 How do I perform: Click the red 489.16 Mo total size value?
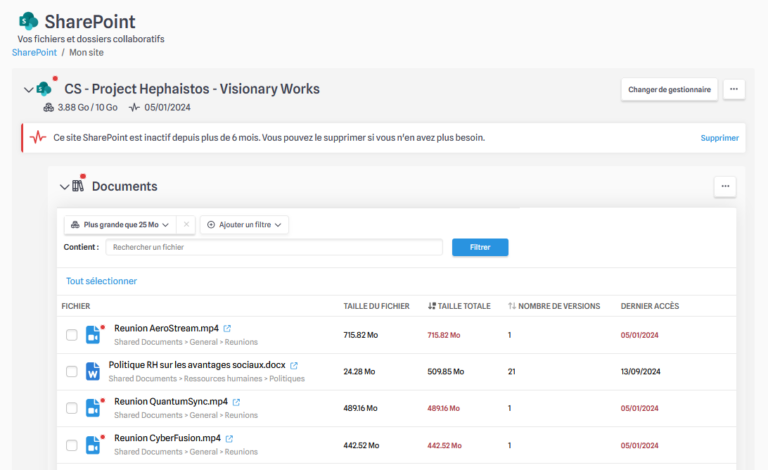(443, 408)
